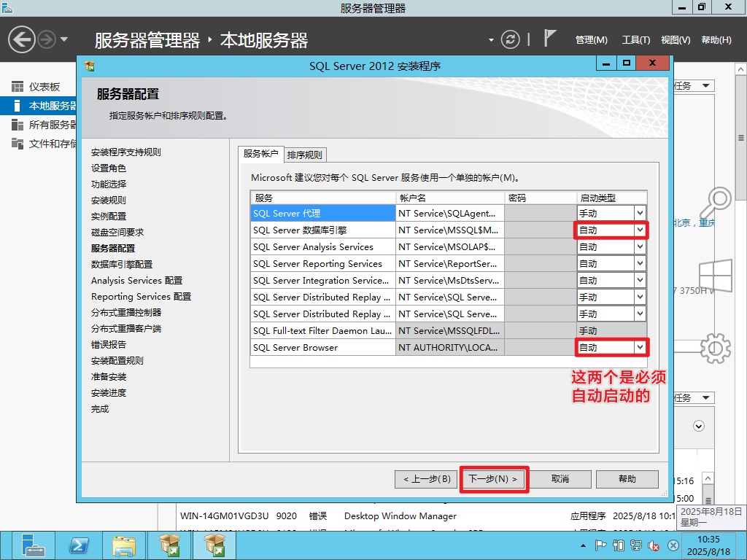Click the Server Manager refresh icon
The width and height of the screenshot is (747, 560).
(x=510, y=39)
